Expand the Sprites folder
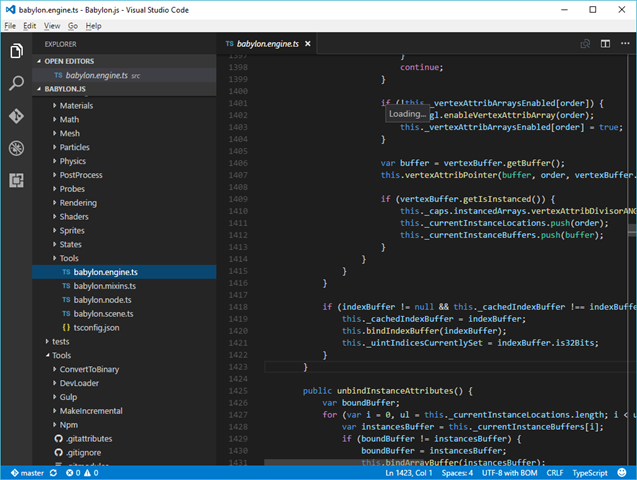Screen dimensions: 637x480 (x=124, y=230)
